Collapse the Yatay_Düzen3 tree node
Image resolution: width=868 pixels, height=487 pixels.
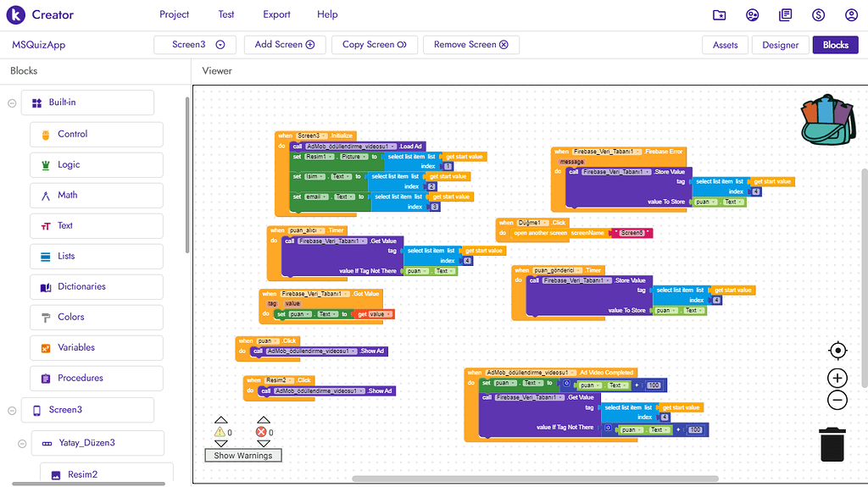pyautogui.click(x=23, y=443)
